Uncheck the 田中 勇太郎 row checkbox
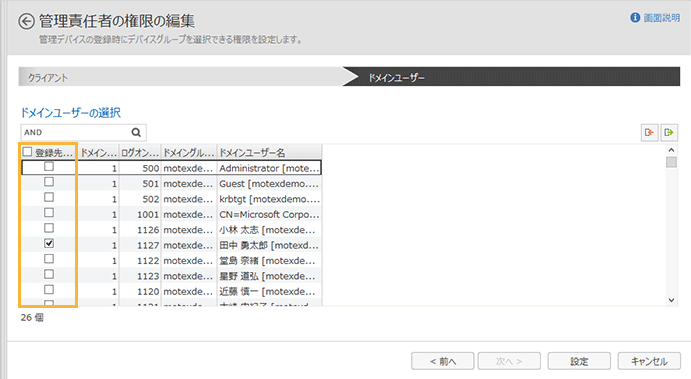Image resolution: width=691 pixels, height=379 pixels. pyautogui.click(x=49, y=243)
